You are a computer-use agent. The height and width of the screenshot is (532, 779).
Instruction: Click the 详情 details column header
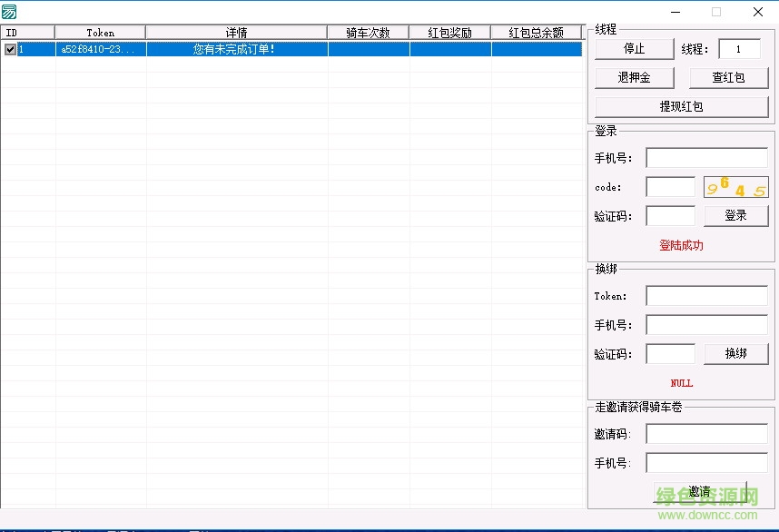[236, 33]
